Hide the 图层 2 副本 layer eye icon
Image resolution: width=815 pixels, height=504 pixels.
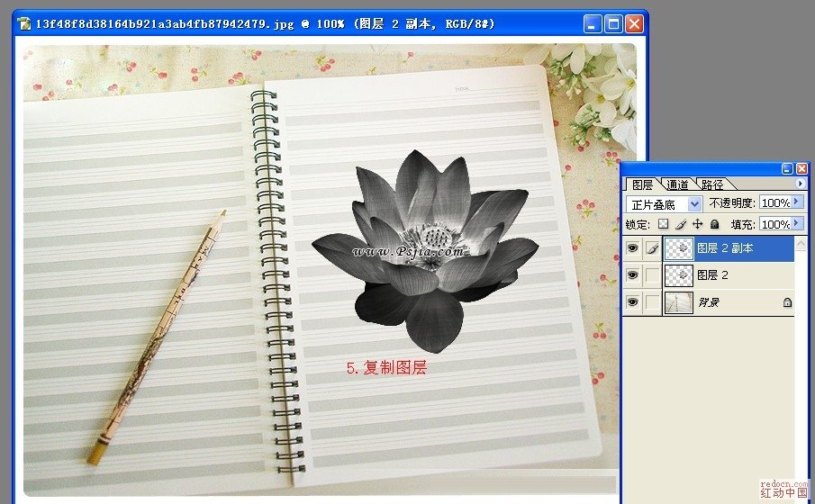[632, 248]
